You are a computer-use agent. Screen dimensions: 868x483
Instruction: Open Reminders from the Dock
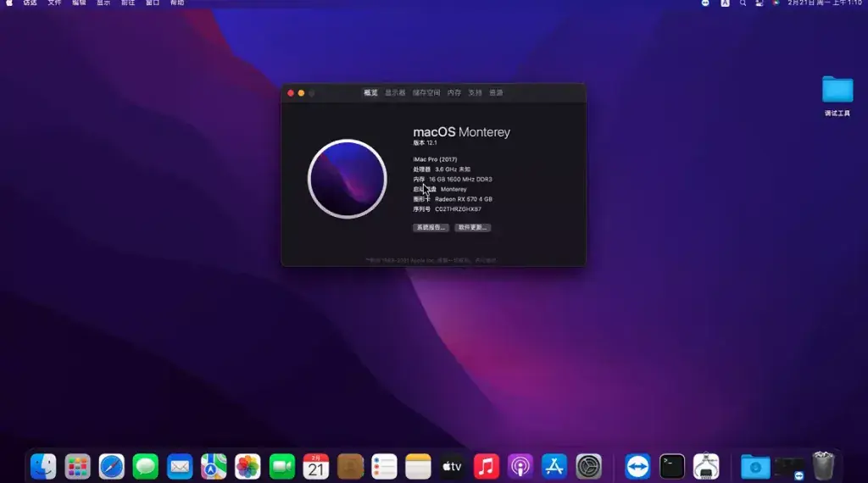click(x=384, y=466)
